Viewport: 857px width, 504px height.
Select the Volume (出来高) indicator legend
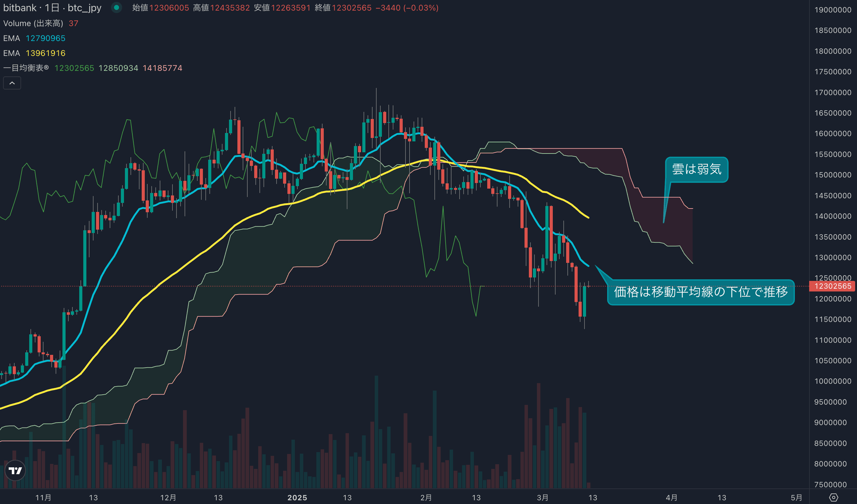coord(33,23)
